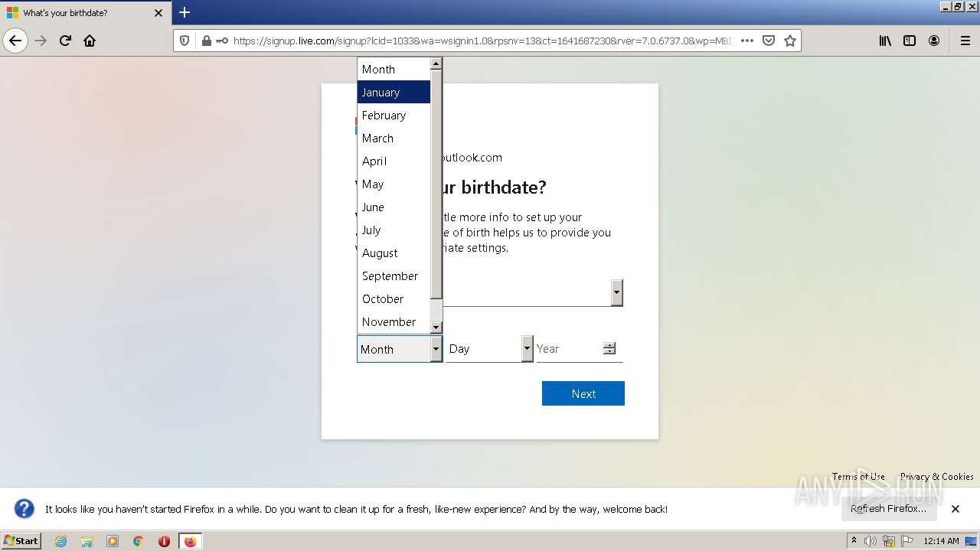
Task: Open the volume control in tray
Action: click(x=871, y=541)
